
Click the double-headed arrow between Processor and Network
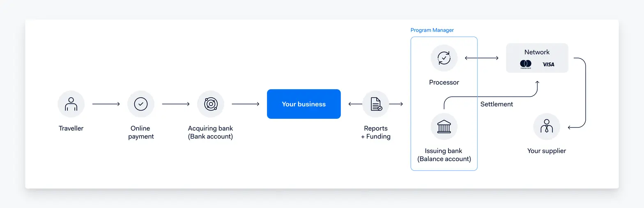click(481, 58)
